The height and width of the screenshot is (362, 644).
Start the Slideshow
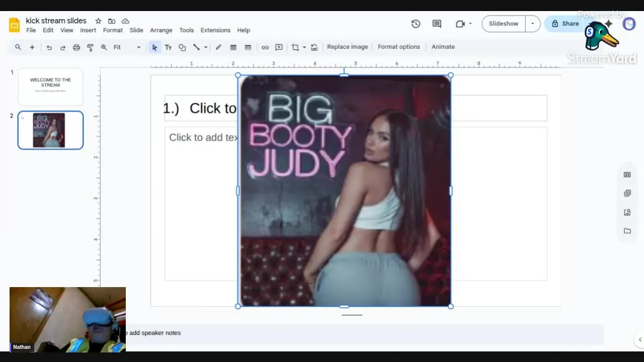click(504, 24)
